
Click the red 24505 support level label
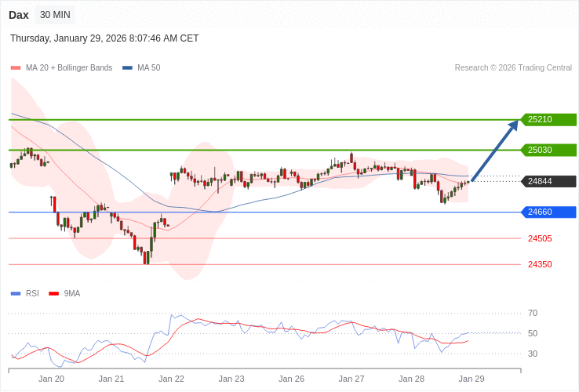[540, 239]
